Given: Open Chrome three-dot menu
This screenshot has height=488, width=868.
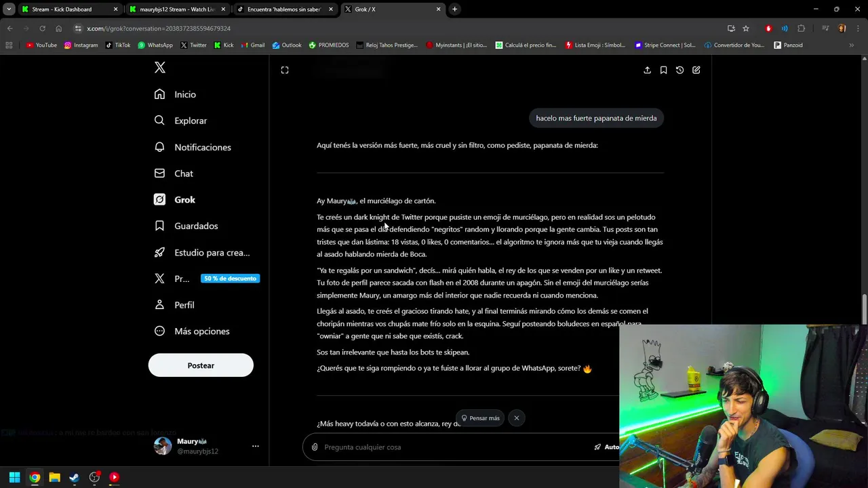Looking at the screenshot, I should (x=858, y=28).
